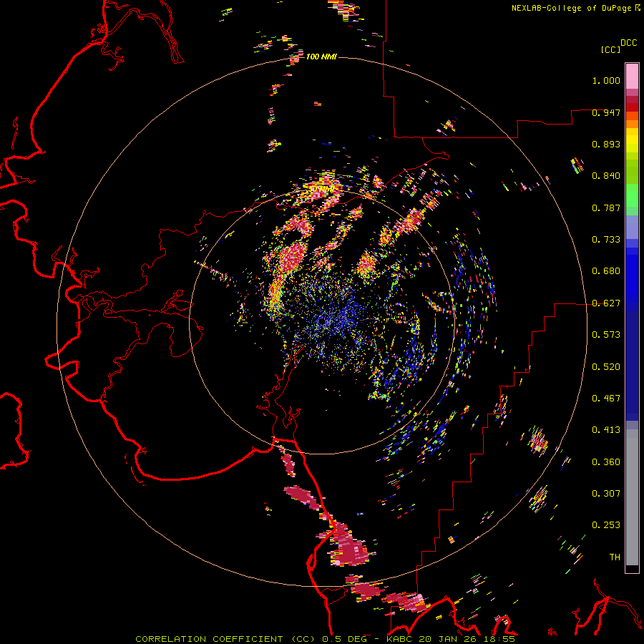Select the red swatch on the color bar

click(x=632, y=107)
